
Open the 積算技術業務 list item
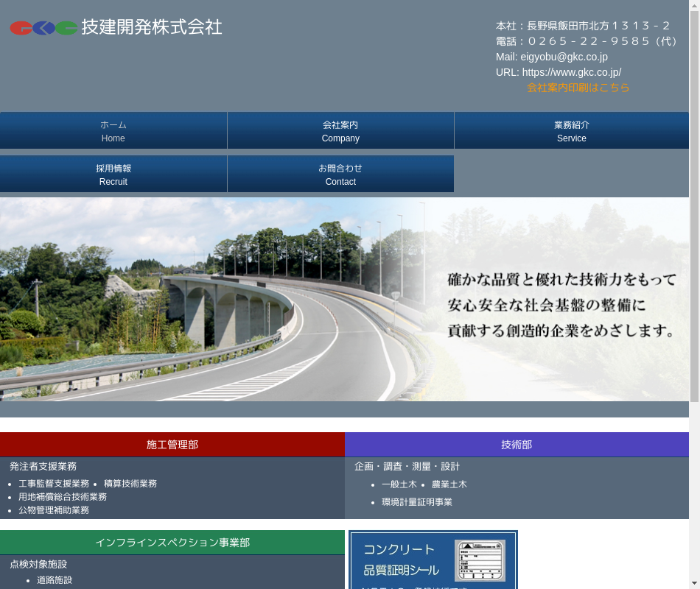pyautogui.click(x=130, y=484)
